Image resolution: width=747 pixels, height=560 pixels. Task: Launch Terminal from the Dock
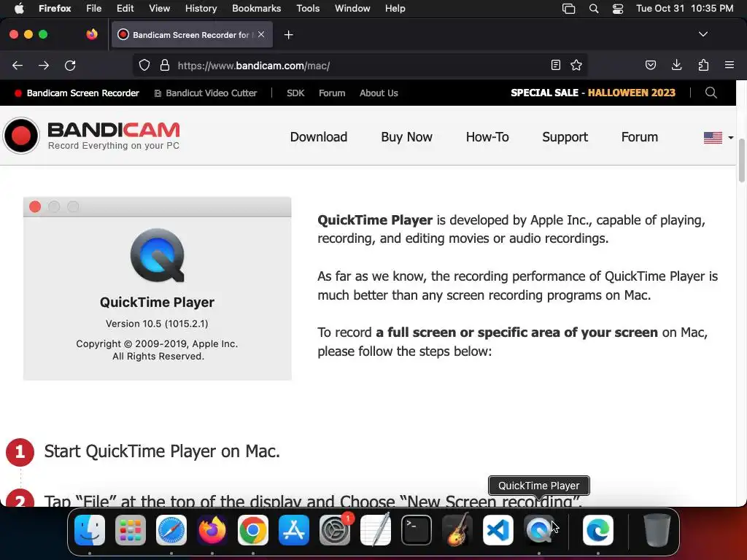[417, 530]
